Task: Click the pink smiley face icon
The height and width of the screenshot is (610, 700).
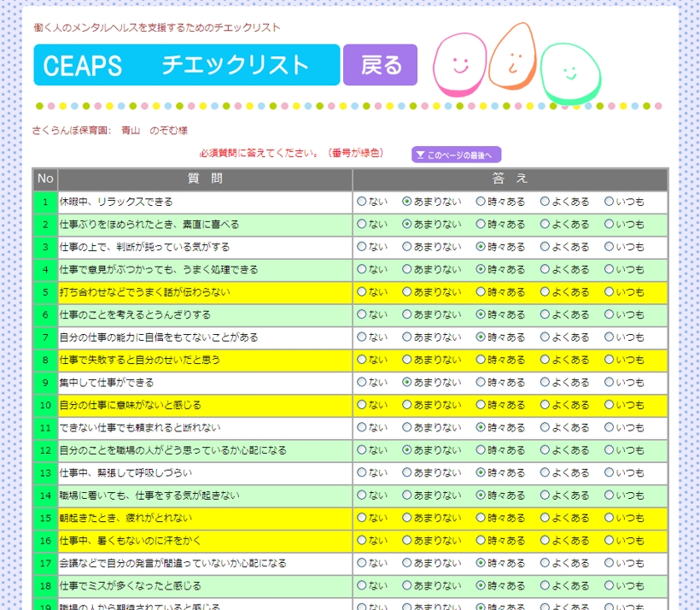Action: click(458, 64)
